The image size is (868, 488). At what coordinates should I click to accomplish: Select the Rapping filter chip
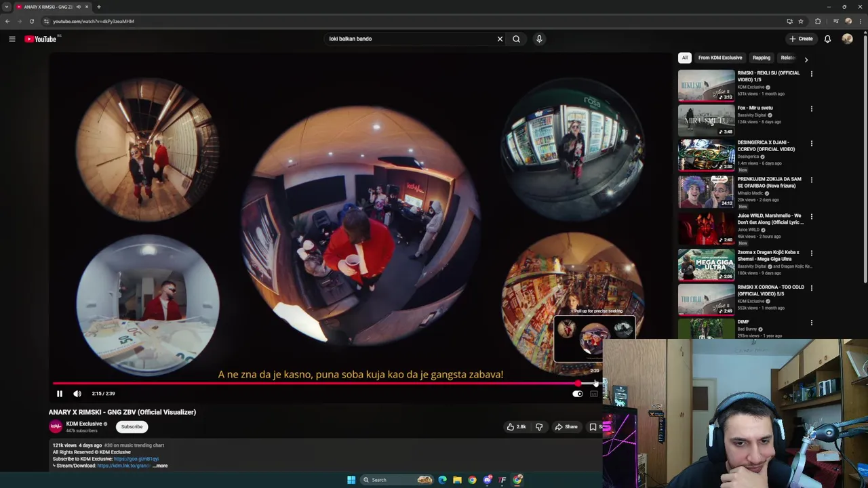(x=762, y=58)
